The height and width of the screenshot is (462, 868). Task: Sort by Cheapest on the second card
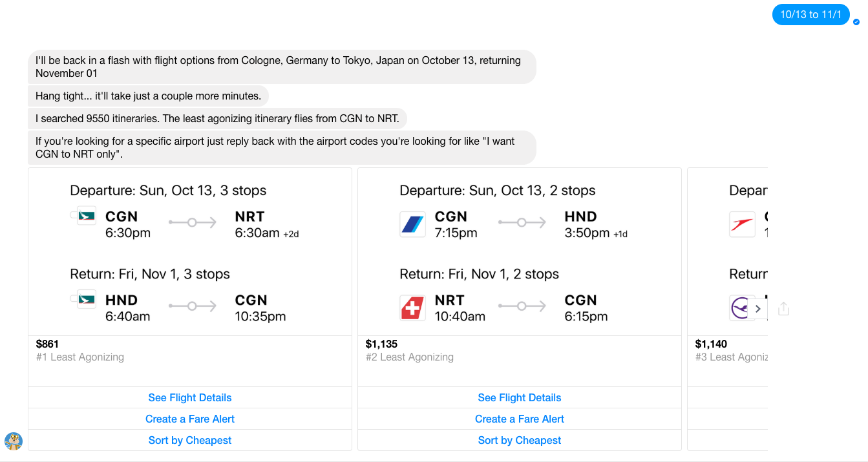coord(520,440)
